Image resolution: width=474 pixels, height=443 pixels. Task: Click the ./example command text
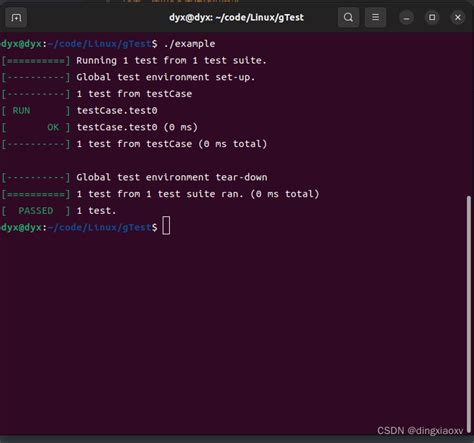point(189,44)
